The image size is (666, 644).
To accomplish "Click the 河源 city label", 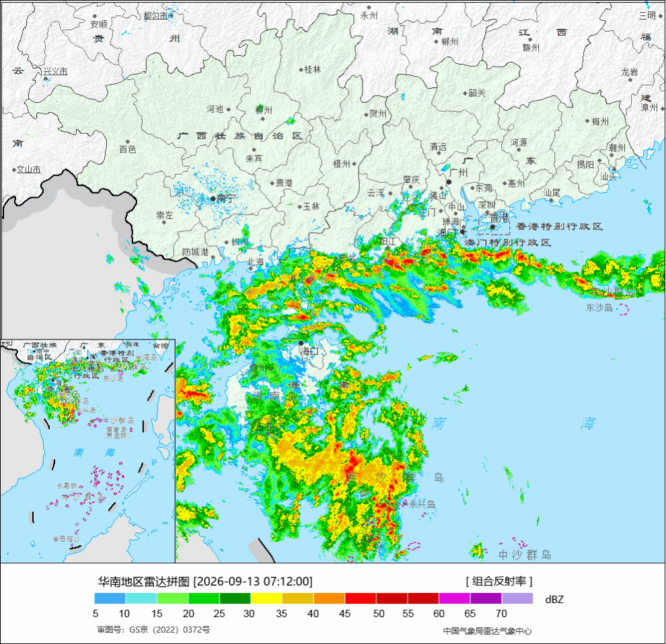I will coord(519,143).
